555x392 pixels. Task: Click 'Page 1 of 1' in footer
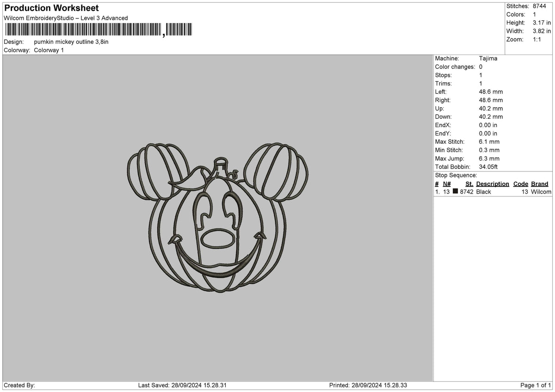pyautogui.click(x=536, y=385)
